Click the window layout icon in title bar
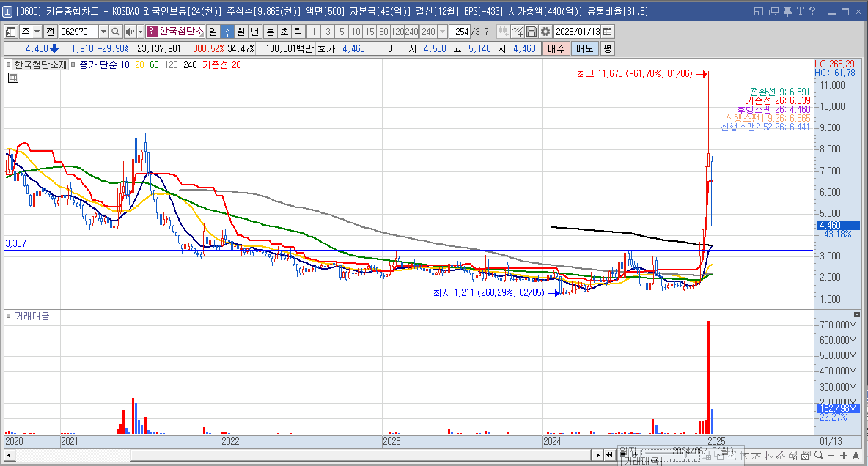The height and width of the screenshot is (466, 868). tap(759, 11)
